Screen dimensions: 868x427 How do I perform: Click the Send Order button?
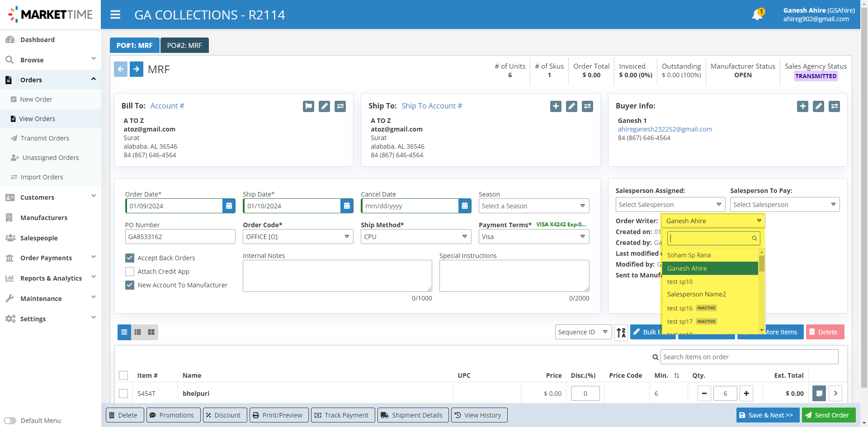(826, 415)
